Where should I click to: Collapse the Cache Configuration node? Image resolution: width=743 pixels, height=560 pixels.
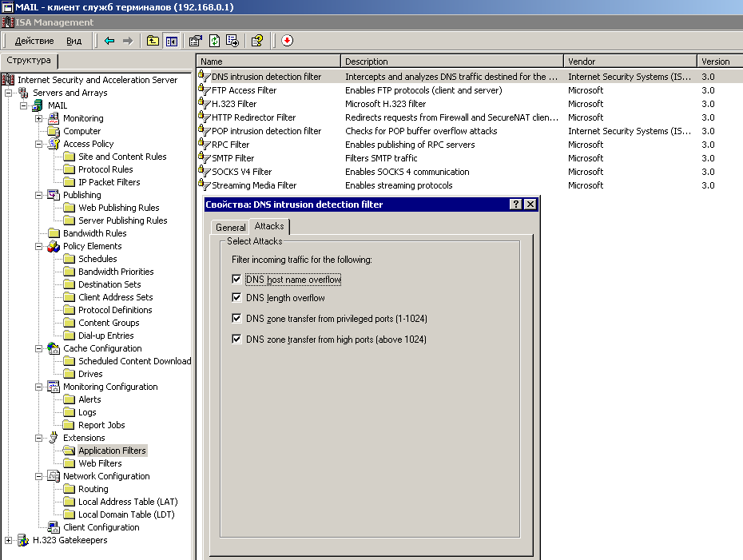39,348
